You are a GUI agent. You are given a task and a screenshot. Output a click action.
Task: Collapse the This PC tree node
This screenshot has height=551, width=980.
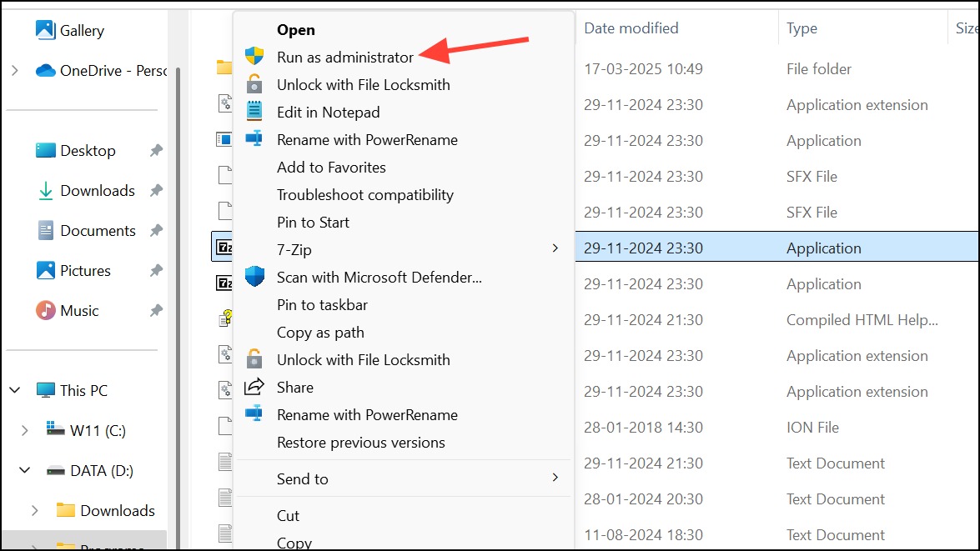click(x=15, y=390)
